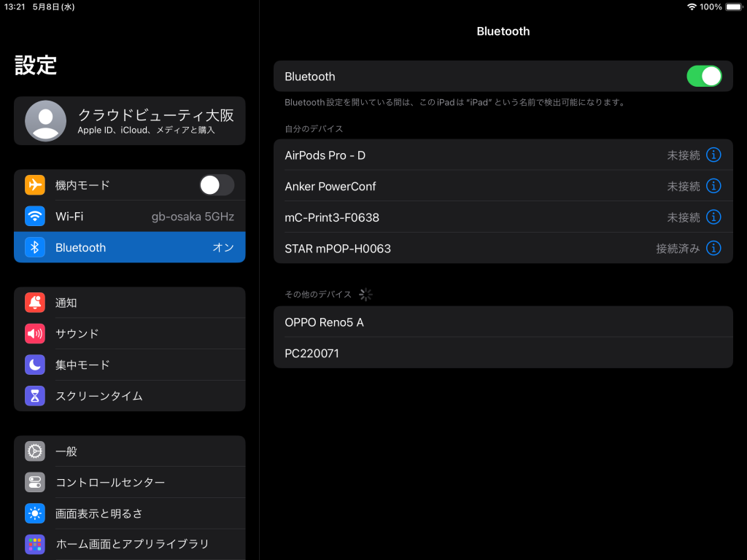Open Home Screen and App Library settings
Screen dimensions: 747x560
click(131, 544)
